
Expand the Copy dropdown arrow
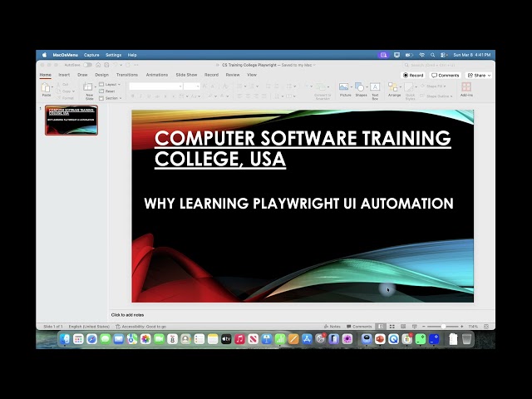point(74,91)
